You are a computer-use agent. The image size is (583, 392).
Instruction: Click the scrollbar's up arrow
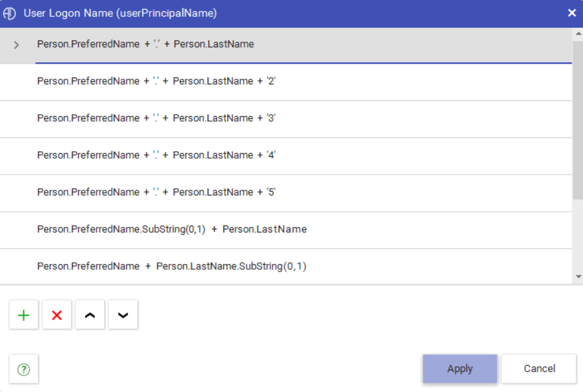[578, 33]
